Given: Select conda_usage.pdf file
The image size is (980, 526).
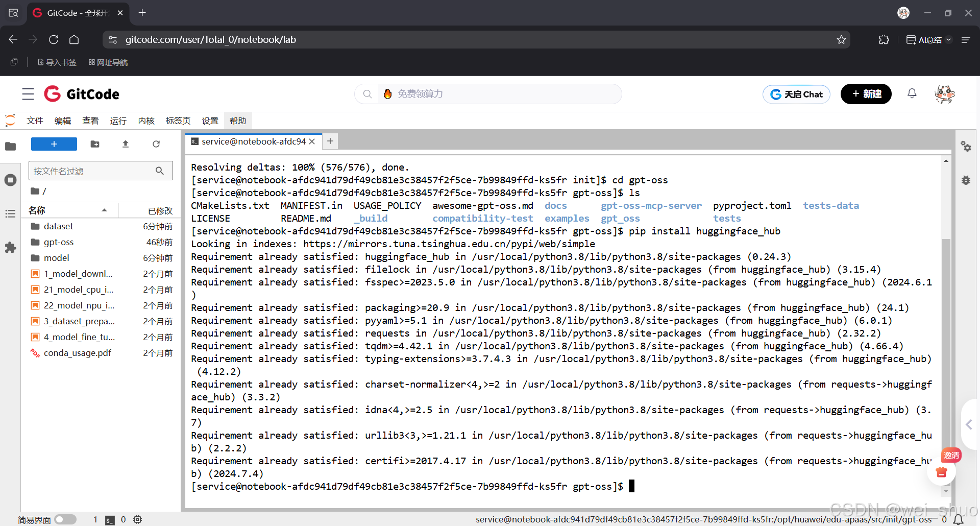Looking at the screenshot, I should [x=102, y=353].
